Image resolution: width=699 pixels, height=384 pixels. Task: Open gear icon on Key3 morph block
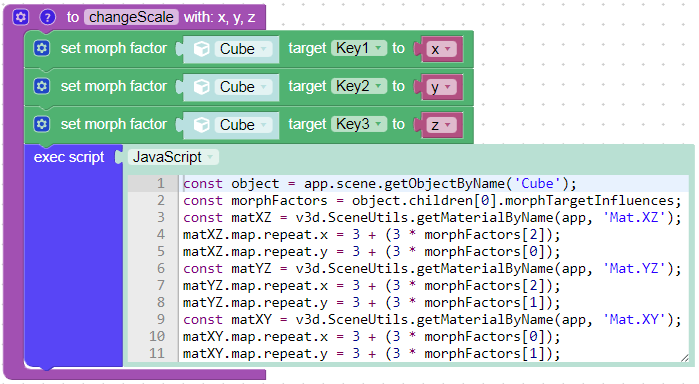[42, 124]
